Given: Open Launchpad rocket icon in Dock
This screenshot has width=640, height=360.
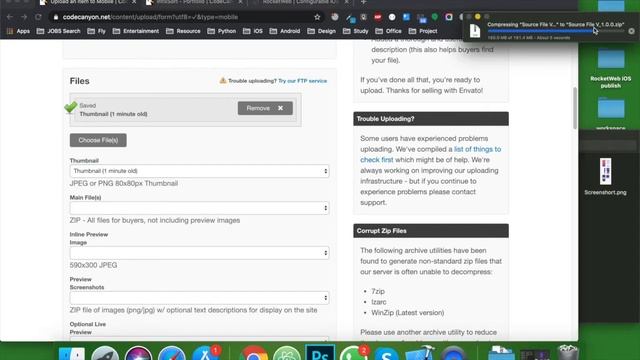Looking at the screenshot, I should (x=105, y=353).
